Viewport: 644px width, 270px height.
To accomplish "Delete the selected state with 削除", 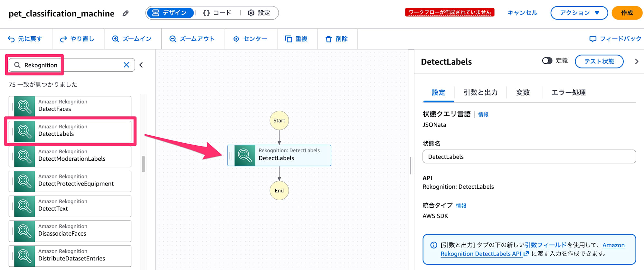I will (x=328, y=39).
